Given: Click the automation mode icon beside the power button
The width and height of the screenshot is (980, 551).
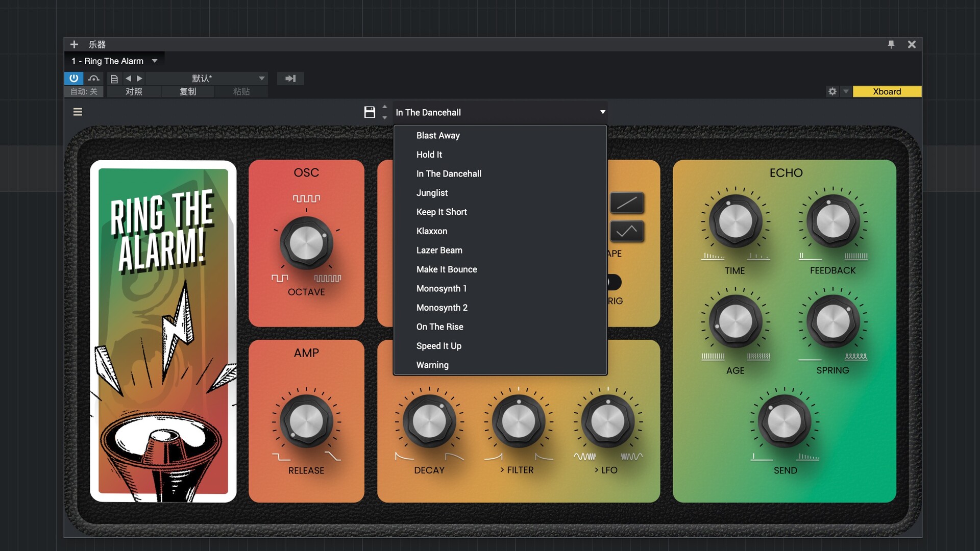Looking at the screenshot, I should coord(93,78).
